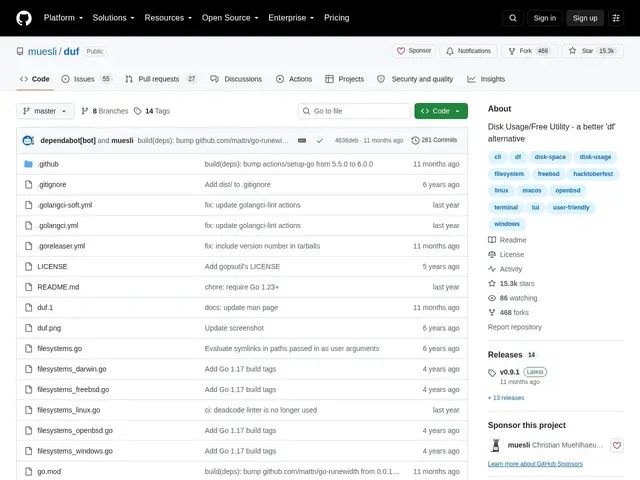Select the windows topic tag
The width and height of the screenshot is (640, 480).
pos(507,224)
